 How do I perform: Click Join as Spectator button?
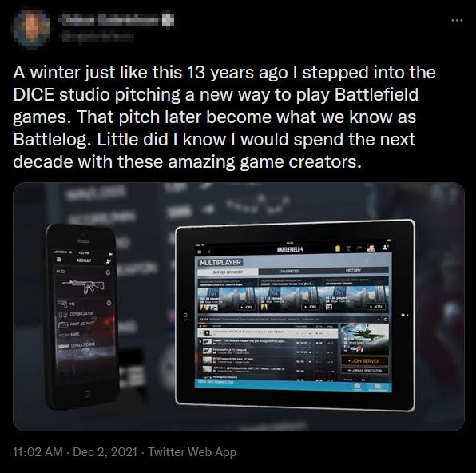(x=365, y=371)
